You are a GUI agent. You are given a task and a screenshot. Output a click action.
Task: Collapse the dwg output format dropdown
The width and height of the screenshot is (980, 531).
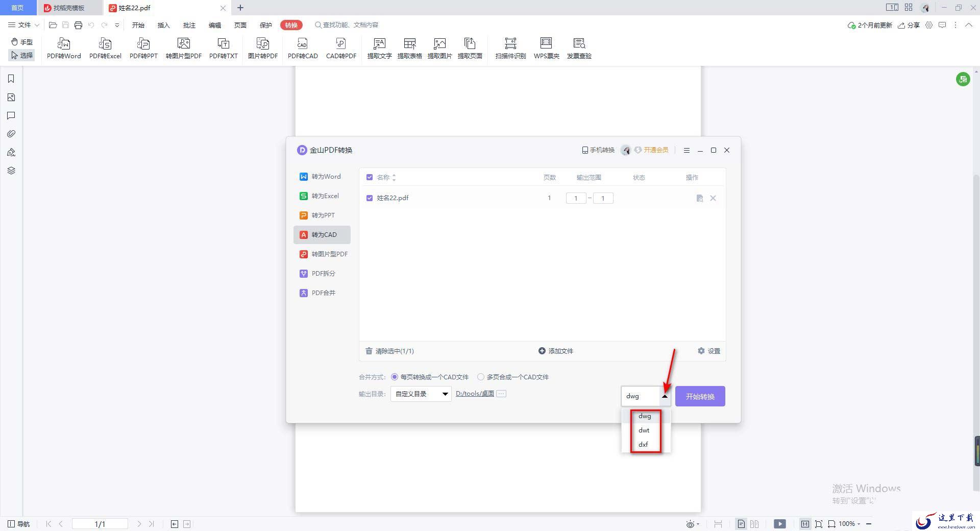pyautogui.click(x=665, y=396)
